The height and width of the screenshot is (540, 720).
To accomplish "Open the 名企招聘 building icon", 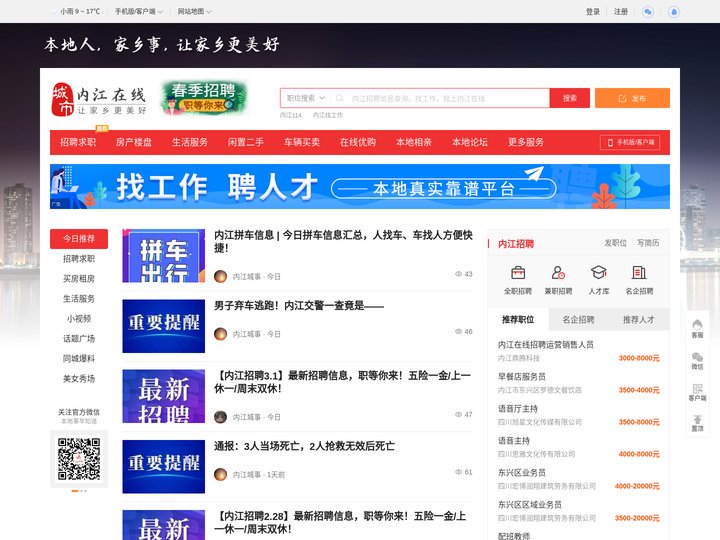I will 639,273.
